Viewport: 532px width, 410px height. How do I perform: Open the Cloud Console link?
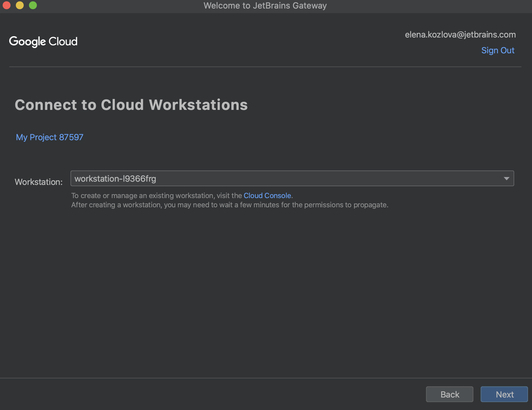click(267, 195)
